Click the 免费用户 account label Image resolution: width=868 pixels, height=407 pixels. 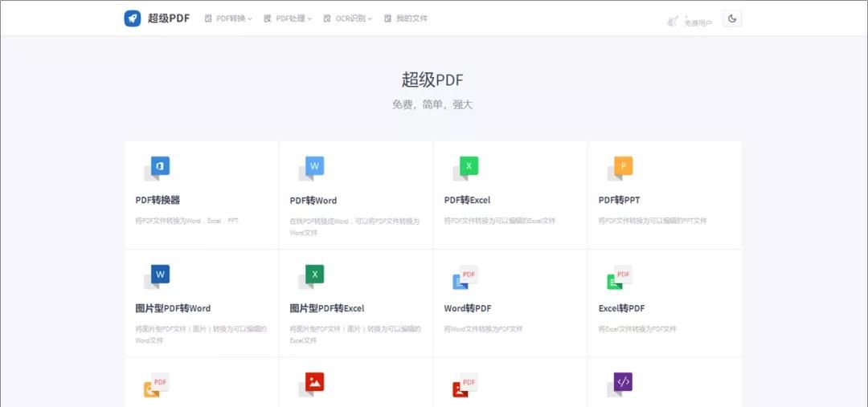[x=698, y=22]
